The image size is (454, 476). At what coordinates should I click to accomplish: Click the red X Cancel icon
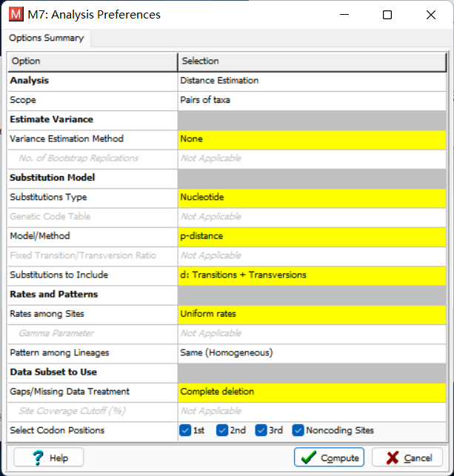(x=393, y=457)
